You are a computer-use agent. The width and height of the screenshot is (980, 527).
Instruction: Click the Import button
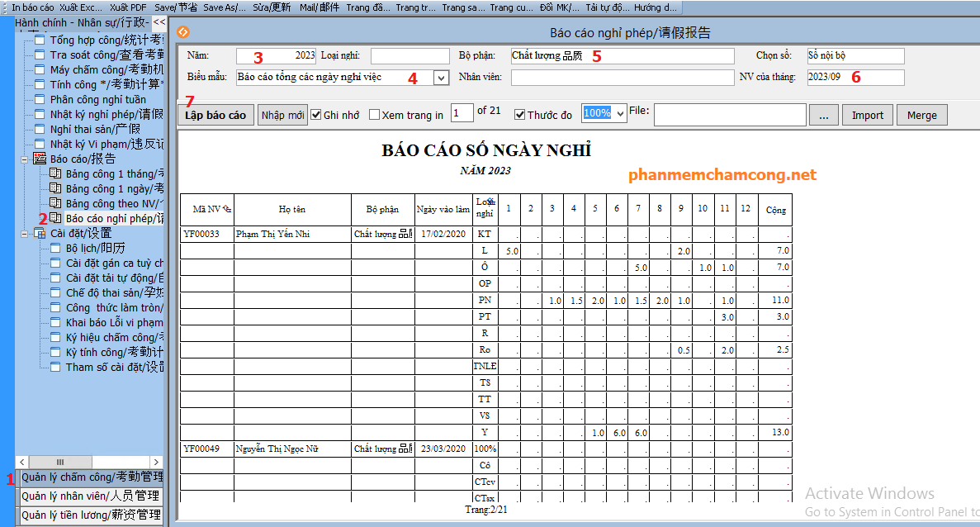[868, 115]
